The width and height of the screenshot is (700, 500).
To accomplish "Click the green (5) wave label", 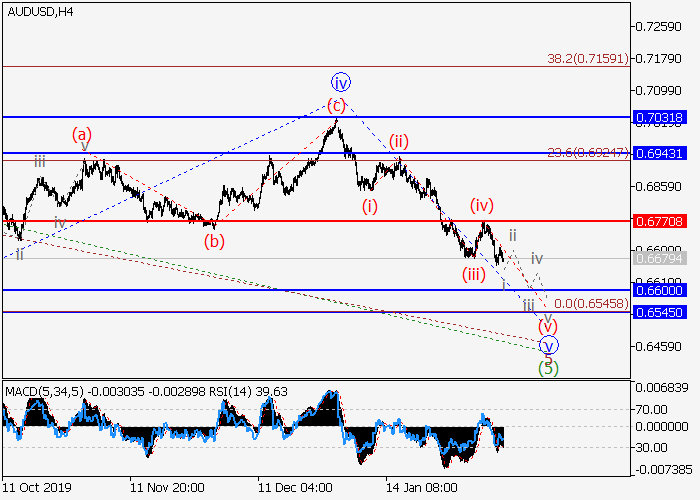I will (547, 367).
